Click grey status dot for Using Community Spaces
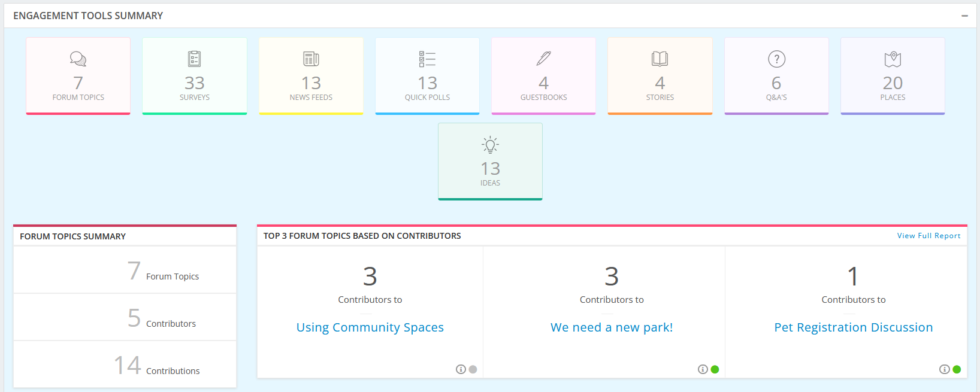This screenshot has width=980, height=392. coord(473,369)
